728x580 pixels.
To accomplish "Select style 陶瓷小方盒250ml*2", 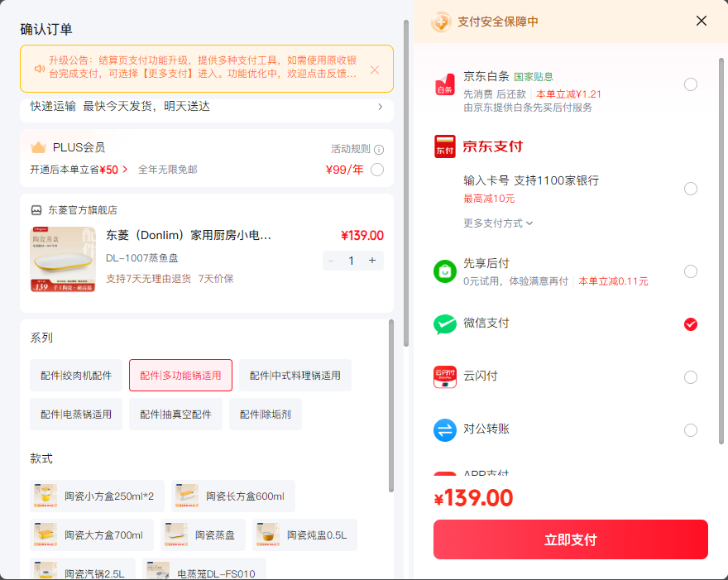I will point(97,496).
